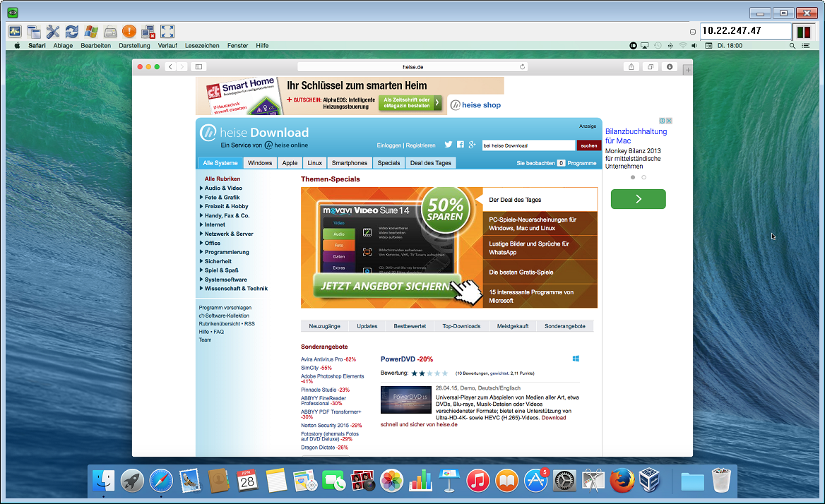Image resolution: width=825 pixels, height=504 pixels.
Task: Toggle fullscreen with the four-arrows icon
Action: pyautogui.click(x=167, y=32)
